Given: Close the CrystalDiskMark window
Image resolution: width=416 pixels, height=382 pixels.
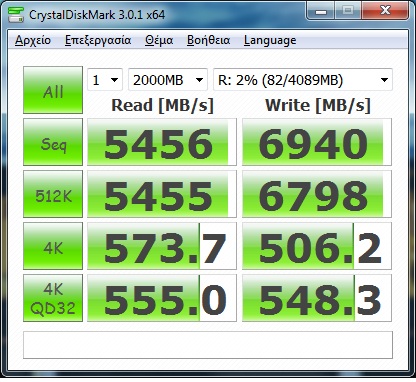Looking at the screenshot, I should [385, 11].
